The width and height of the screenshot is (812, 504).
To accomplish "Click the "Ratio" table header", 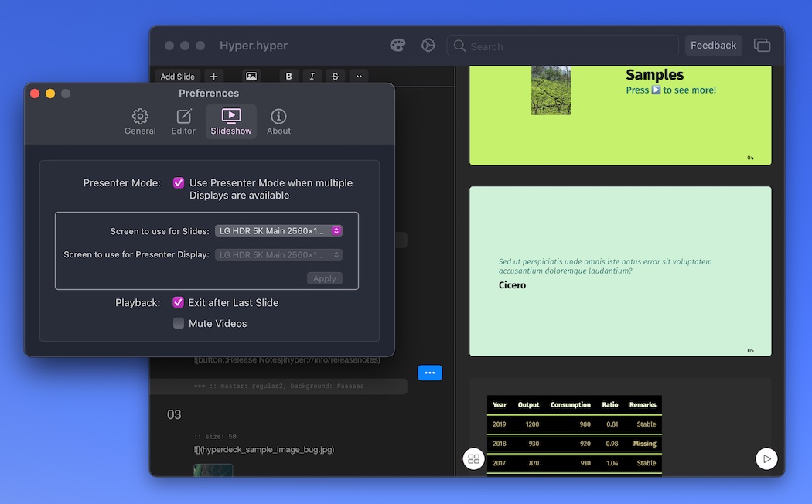I will [x=610, y=404].
